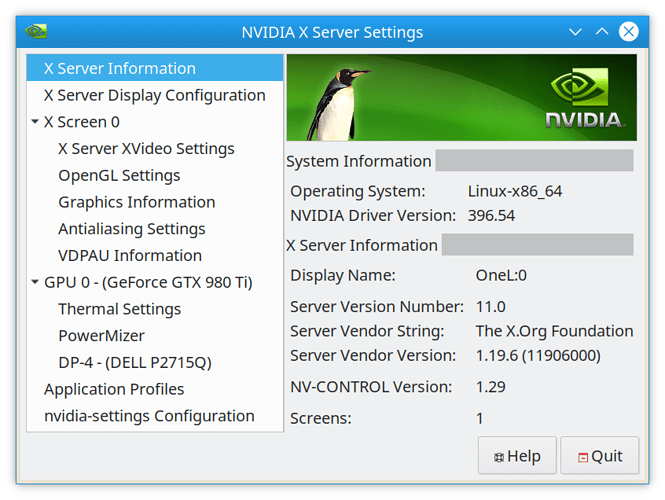Click the Operating System: label
The width and height of the screenshot is (665, 500).
[x=358, y=191]
